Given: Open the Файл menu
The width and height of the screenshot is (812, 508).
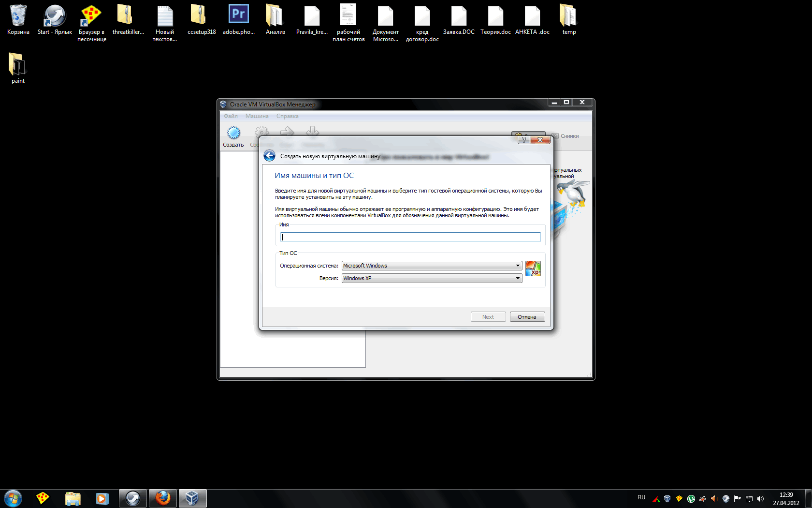Looking at the screenshot, I should click(x=231, y=116).
